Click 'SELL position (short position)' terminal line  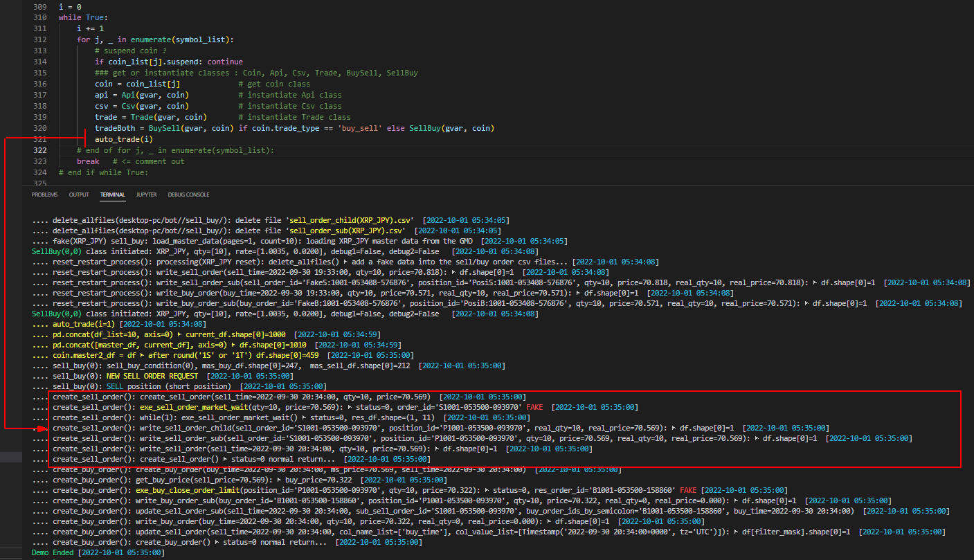point(179,386)
